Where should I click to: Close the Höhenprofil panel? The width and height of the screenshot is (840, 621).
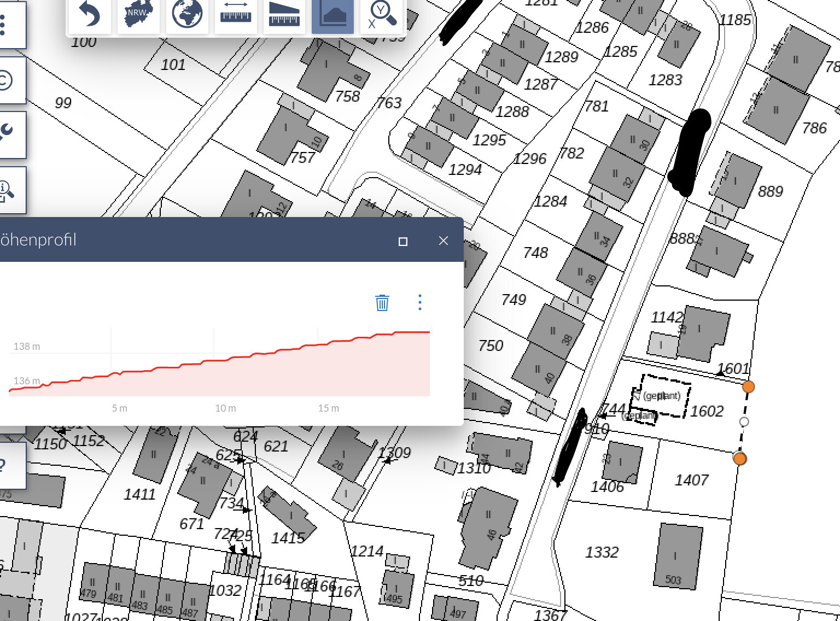click(444, 241)
